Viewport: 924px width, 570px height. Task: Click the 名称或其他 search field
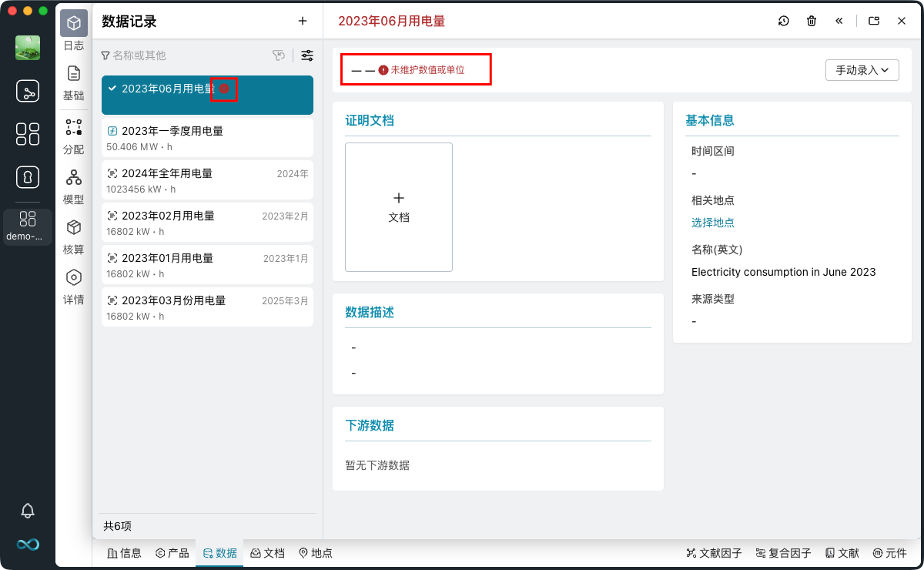tap(185, 55)
